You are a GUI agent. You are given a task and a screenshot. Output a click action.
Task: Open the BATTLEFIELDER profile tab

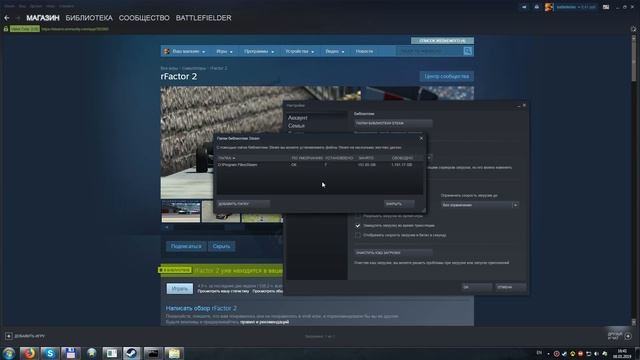click(204, 18)
